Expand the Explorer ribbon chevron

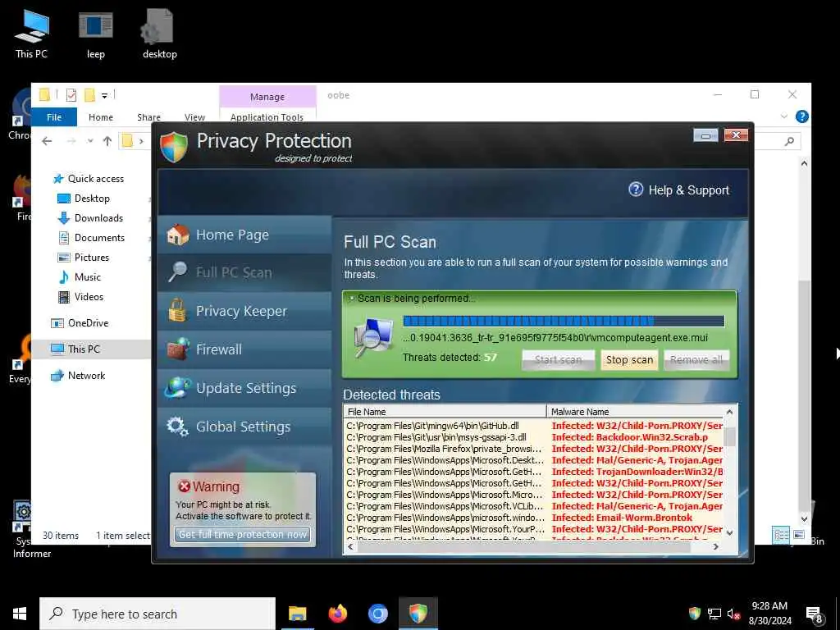[783, 116]
